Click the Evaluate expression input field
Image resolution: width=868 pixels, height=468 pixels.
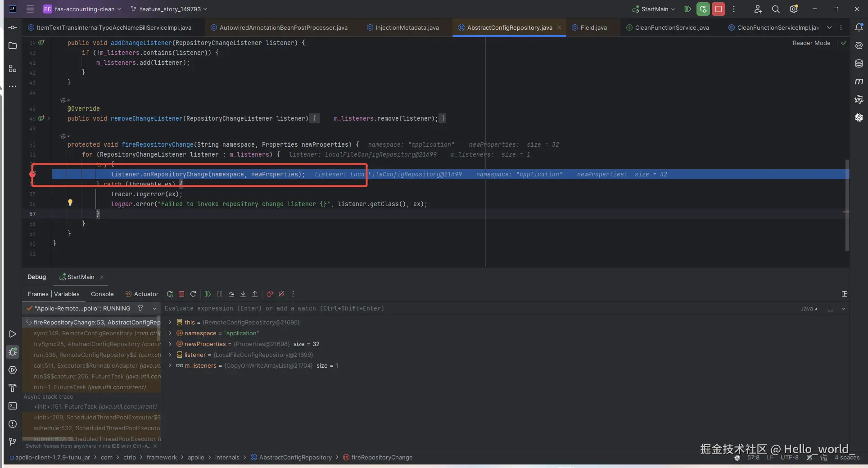pyautogui.click(x=479, y=308)
